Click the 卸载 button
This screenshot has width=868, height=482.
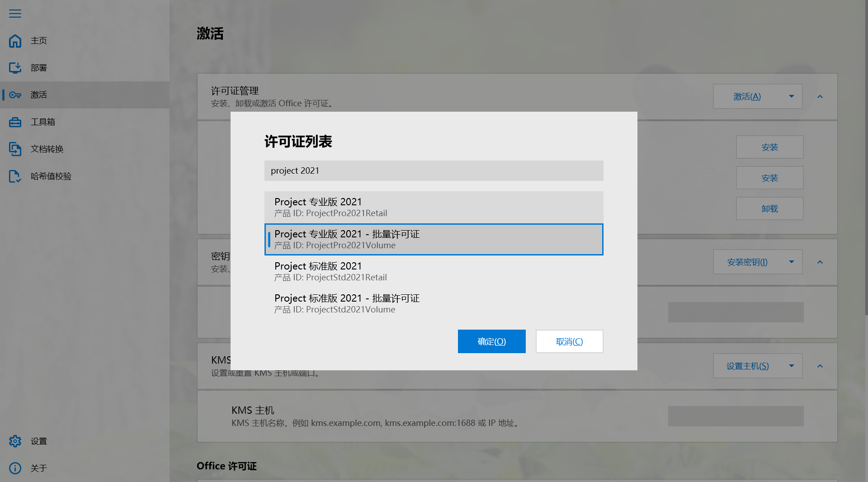[x=769, y=208]
